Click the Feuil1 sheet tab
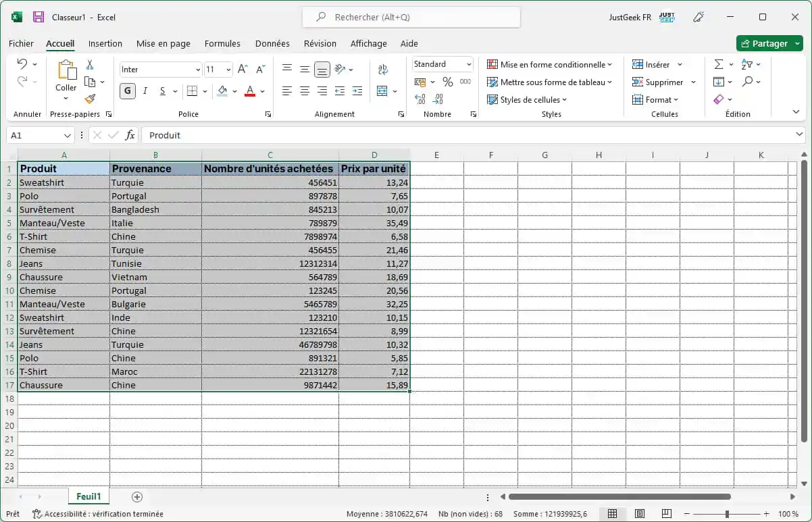 [88, 496]
